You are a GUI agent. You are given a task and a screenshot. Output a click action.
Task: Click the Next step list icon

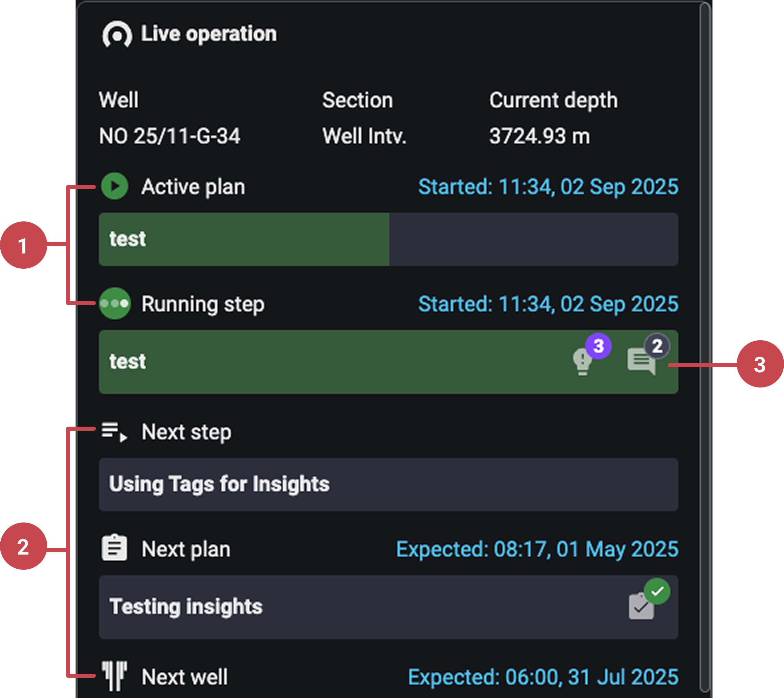click(114, 432)
